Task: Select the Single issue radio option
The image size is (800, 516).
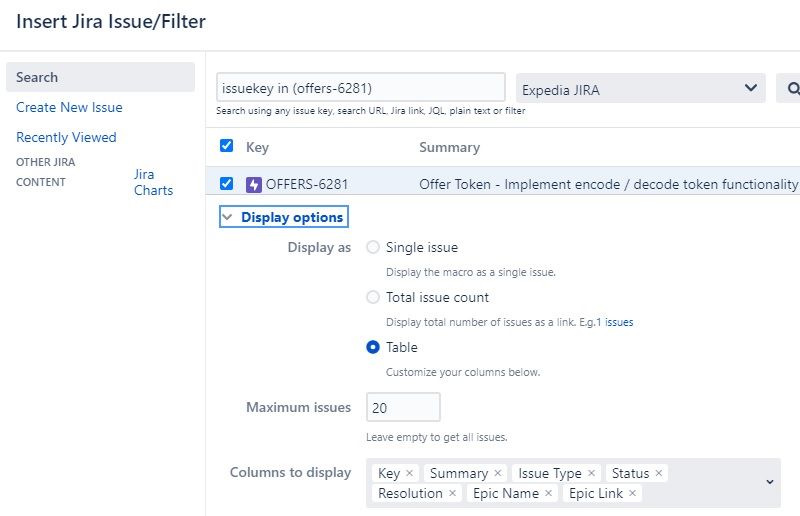Action: point(373,247)
